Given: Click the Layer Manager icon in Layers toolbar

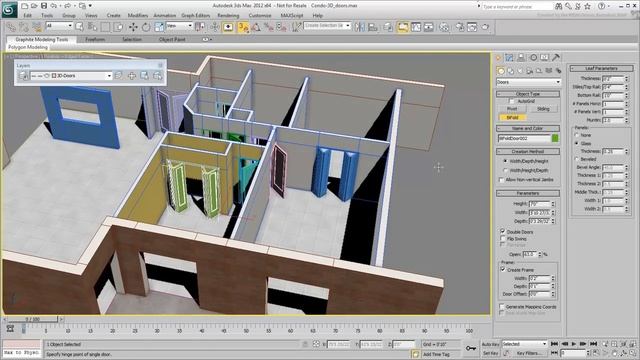Looking at the screenshot, I should tap(23, 76).
